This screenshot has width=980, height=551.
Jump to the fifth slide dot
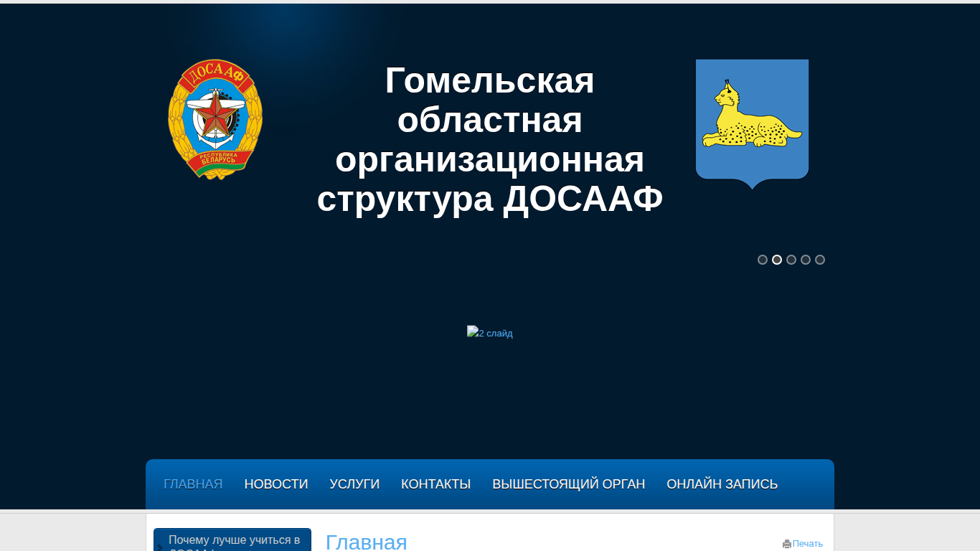tap(820, 260)
